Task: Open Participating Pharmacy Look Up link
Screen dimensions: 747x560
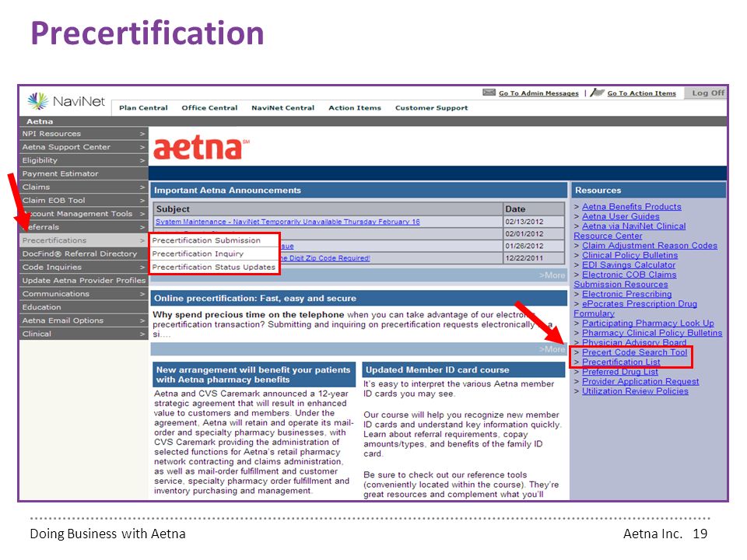Action: tap(648, 324)
